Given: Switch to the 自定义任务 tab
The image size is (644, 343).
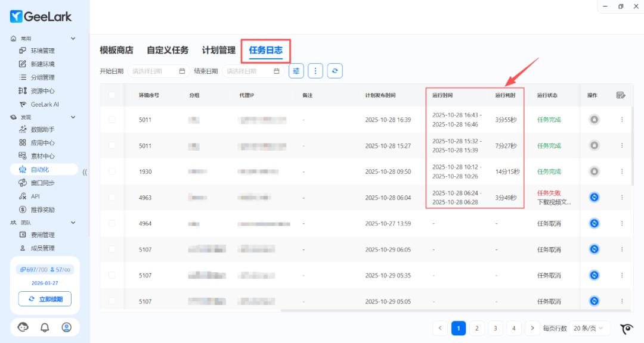Looking at the screenshot, I should (x=168, y=51).
